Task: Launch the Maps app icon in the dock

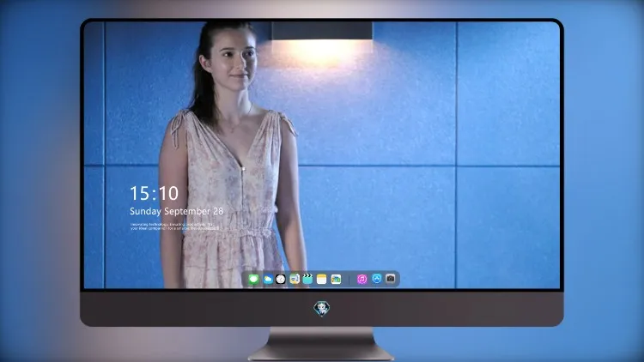Action: pyautogui.click(x=295, y=279)
